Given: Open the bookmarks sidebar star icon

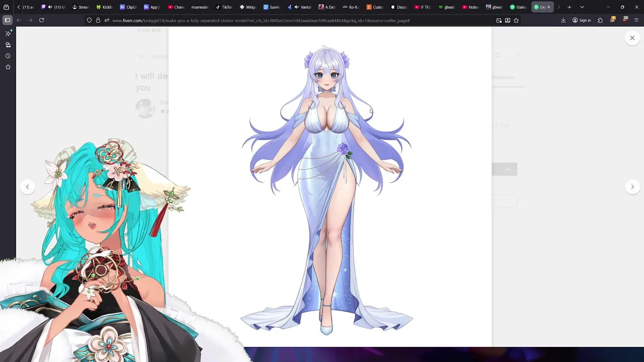Looking at the screenshot, I should 8,67.
